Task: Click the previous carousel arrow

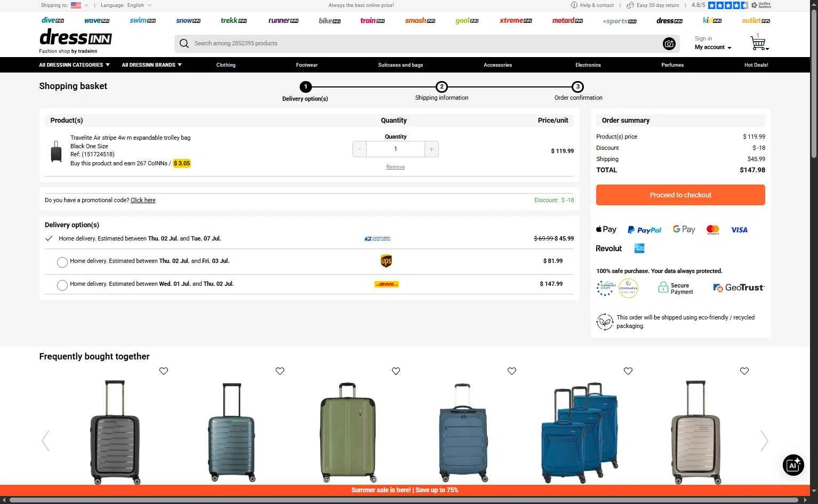Action: coord(46,441)
